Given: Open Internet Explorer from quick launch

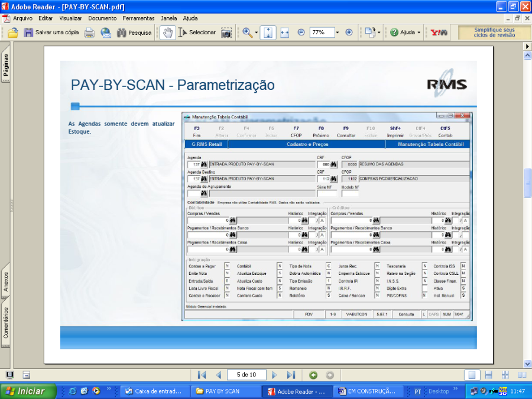Looking at the screenshot, I should pyautogui.click(x=72, y=391).
